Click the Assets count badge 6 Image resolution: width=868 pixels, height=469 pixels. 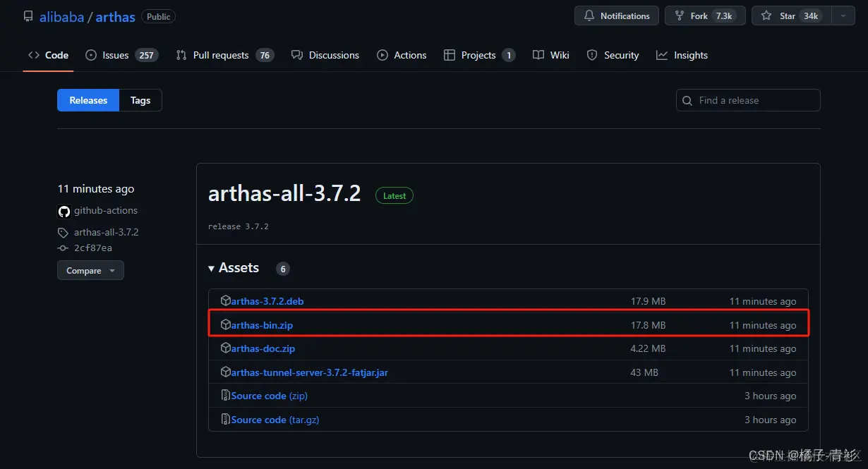(283, 269)
